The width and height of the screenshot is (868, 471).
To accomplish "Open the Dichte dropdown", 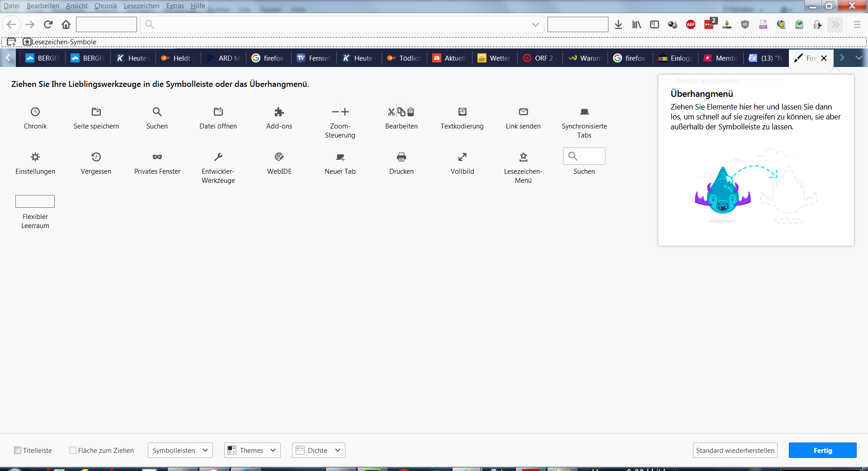I will pos(319,450).
